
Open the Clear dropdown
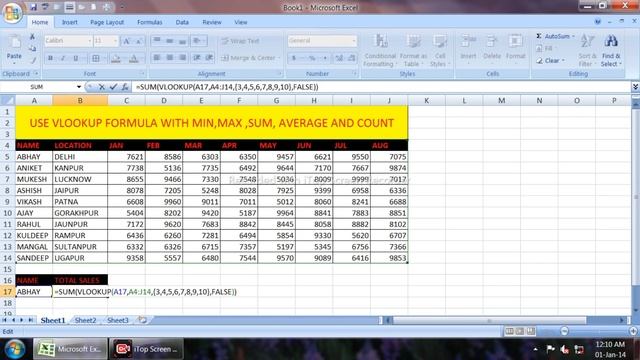point(551,60)
